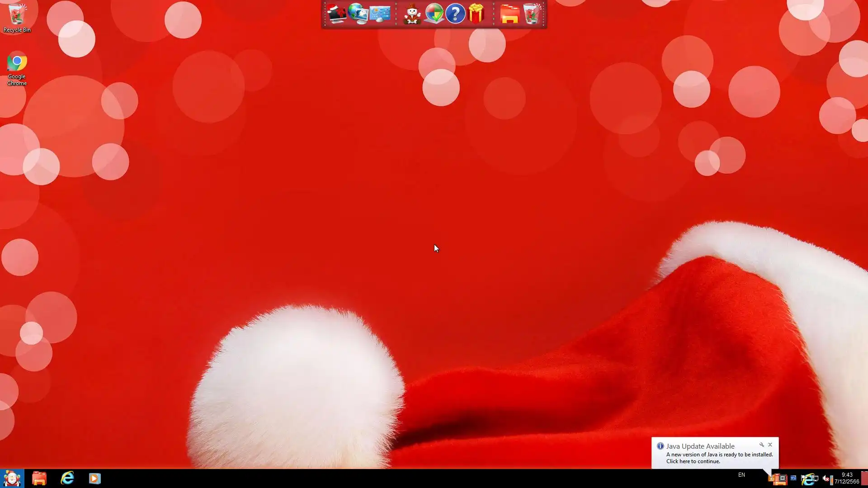Dismiss the Java update balloon
The width and height of the screenshot is (868, 488).
[770, 445]
